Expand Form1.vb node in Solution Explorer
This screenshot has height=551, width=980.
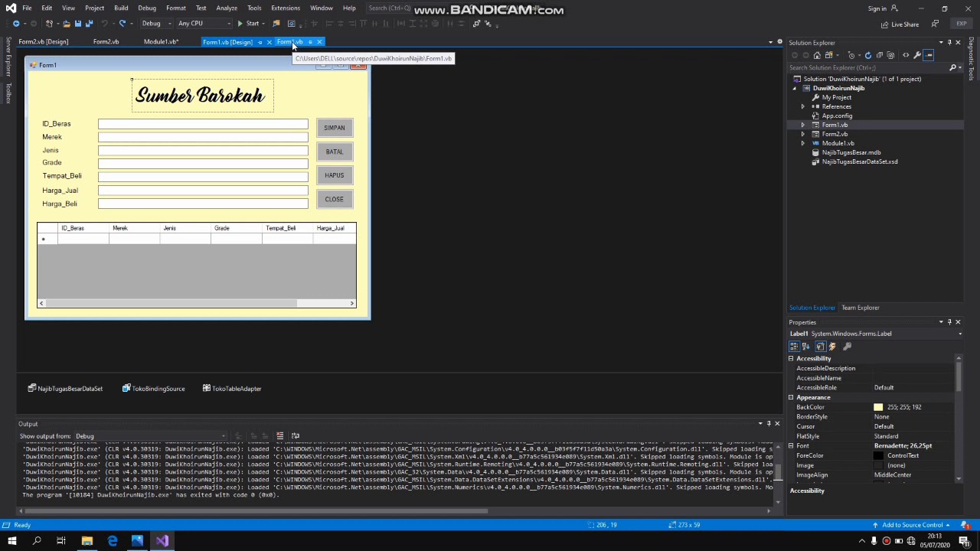802,125
